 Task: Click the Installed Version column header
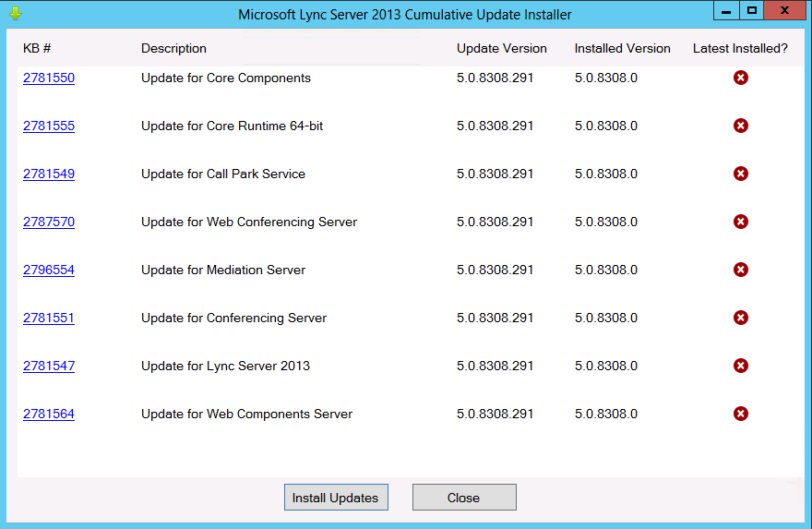coord(622,48)
